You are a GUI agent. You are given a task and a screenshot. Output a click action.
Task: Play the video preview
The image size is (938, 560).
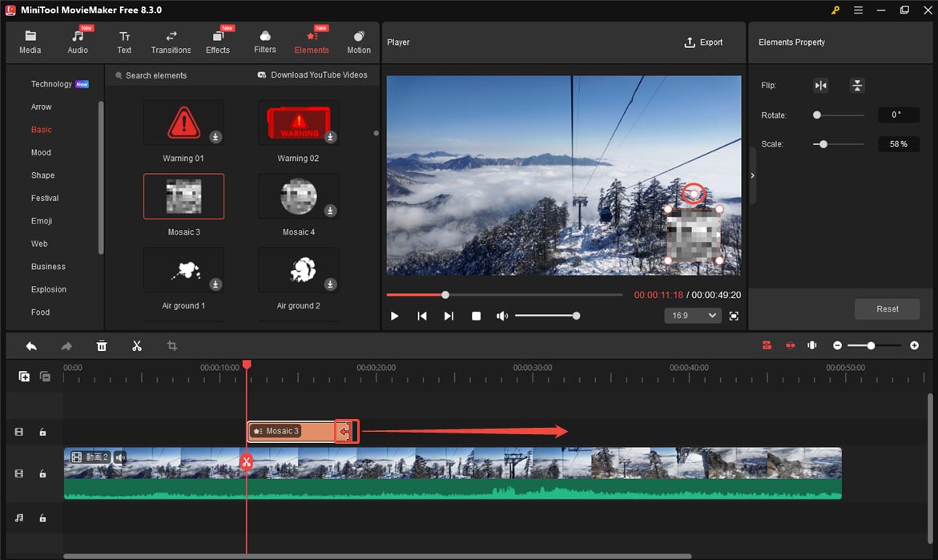tap(394, 316)
